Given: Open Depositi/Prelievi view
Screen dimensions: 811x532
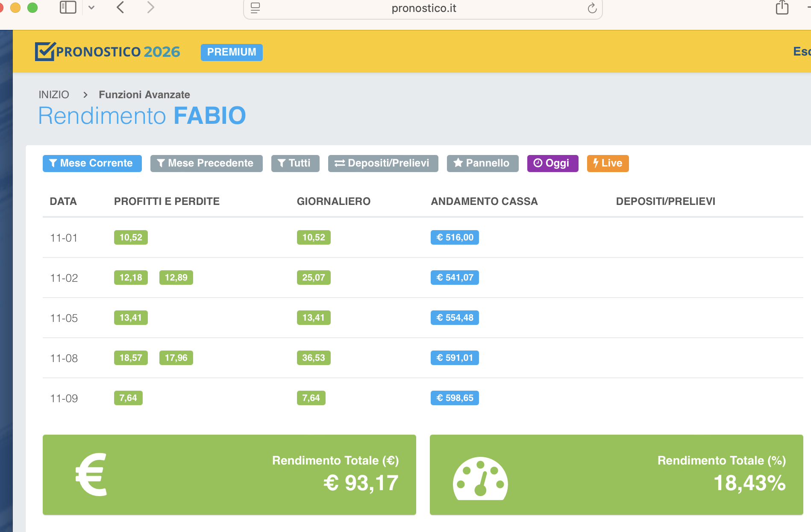Looking at the screenshot, I should 383,163.
